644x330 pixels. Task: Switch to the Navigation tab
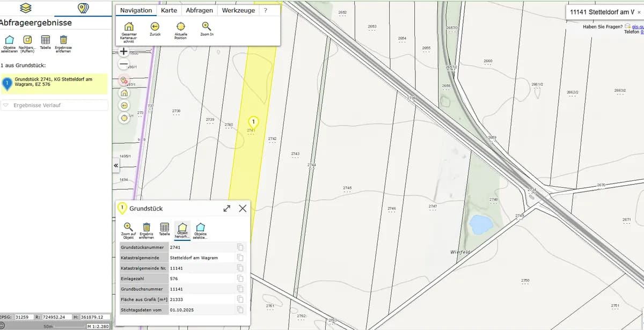click(x=136, y=10)
